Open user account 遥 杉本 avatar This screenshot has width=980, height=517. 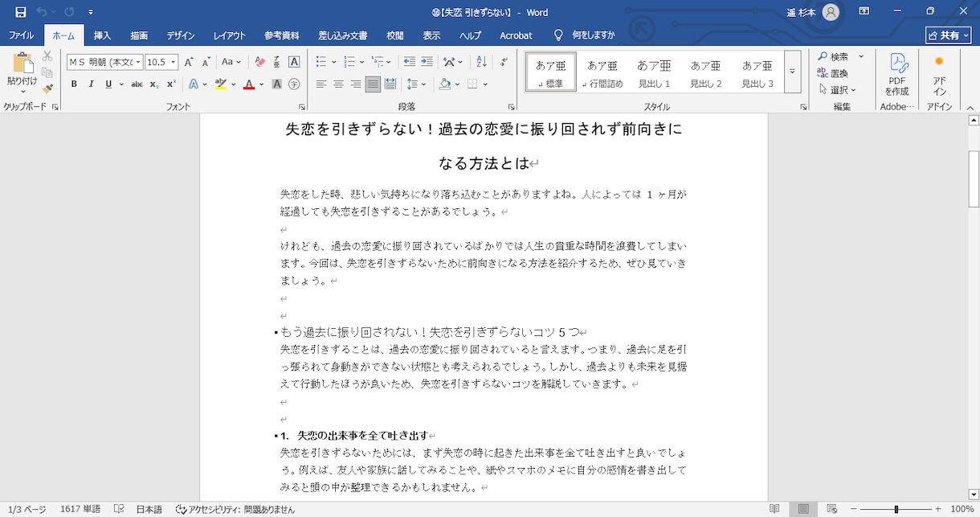point(831,12)
